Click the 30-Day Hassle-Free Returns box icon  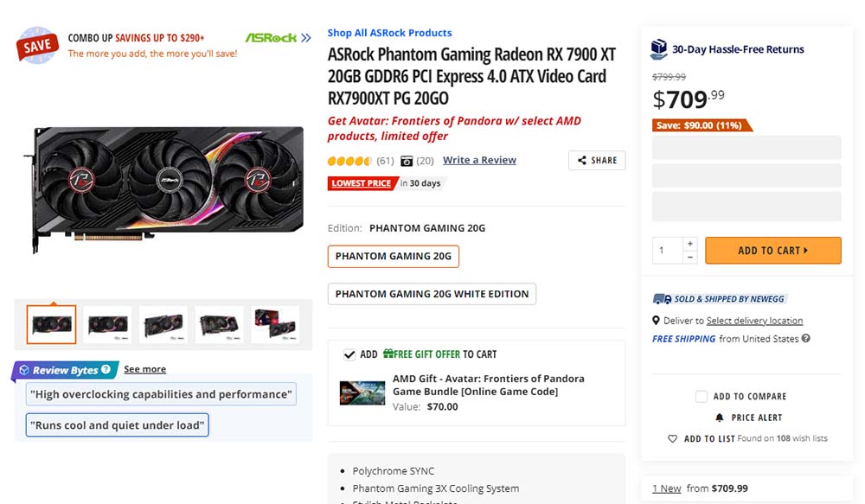coord(659,49)
